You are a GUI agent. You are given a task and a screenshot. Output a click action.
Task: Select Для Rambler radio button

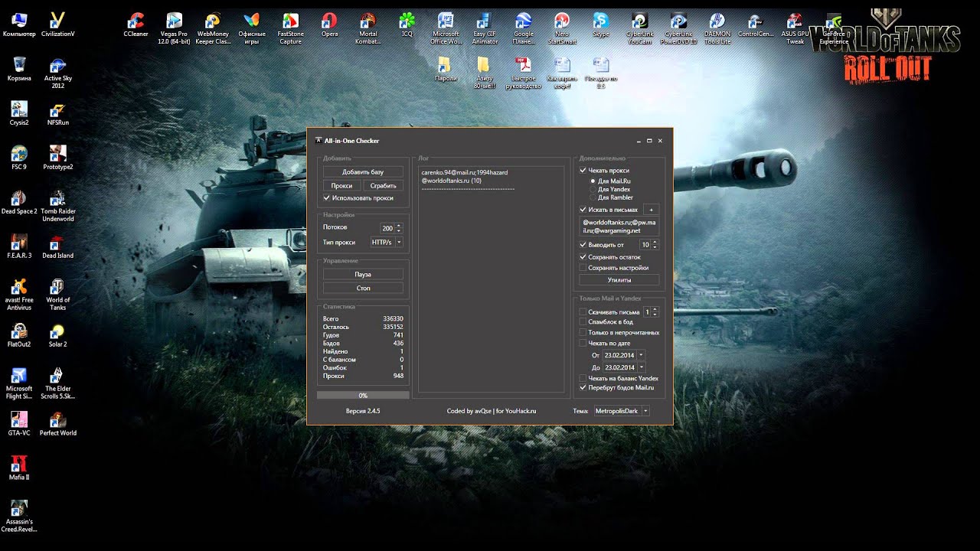pyautogui.click(x=593, y=197)
